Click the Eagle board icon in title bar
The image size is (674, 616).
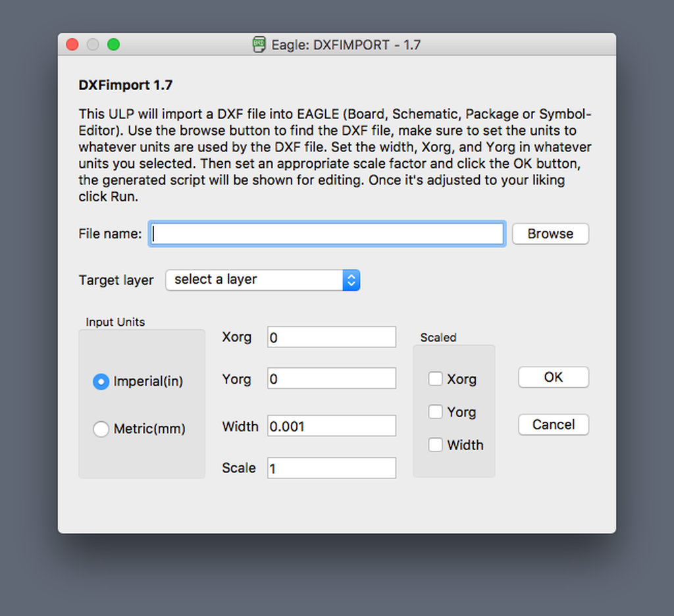click(x=259, y=45)
